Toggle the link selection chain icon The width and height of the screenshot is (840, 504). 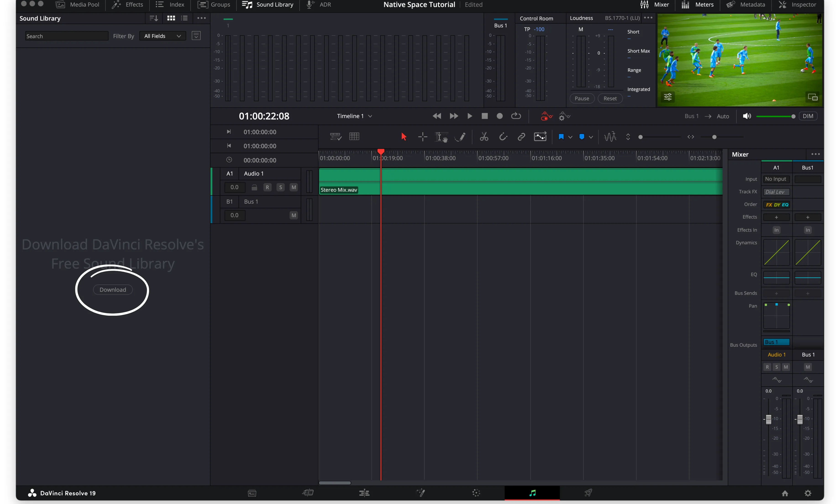click(x=521, y=137)
